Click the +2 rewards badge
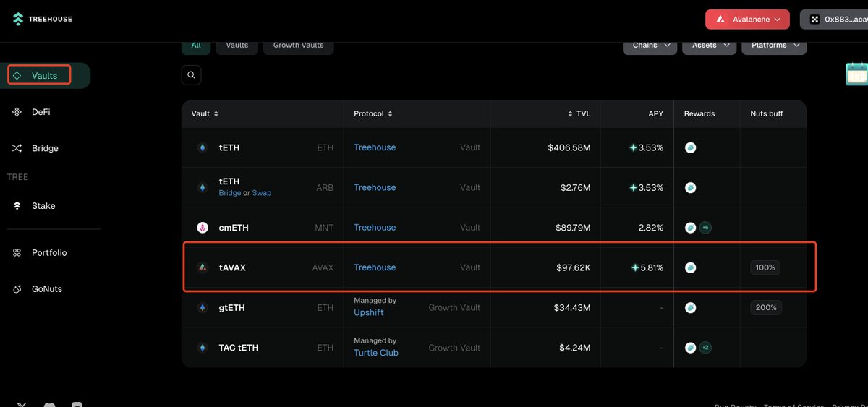The width and height of the screenshot is (868, 407). click(705, 348)
